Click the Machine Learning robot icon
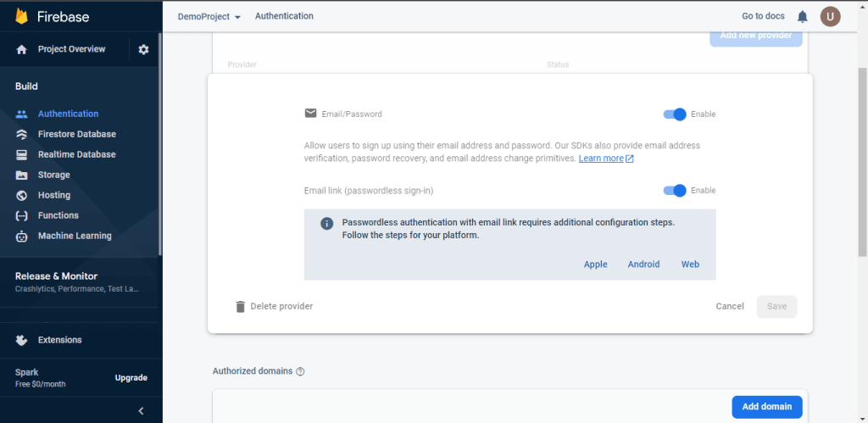This screenshot has width=868, height=423. click(x=21, y=237)
